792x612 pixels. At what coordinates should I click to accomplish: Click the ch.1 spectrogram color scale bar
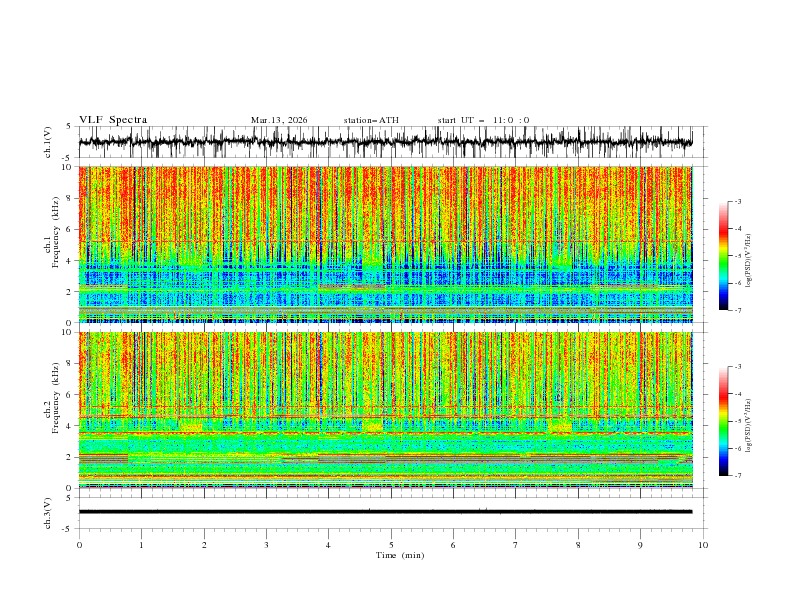point(724,256)
